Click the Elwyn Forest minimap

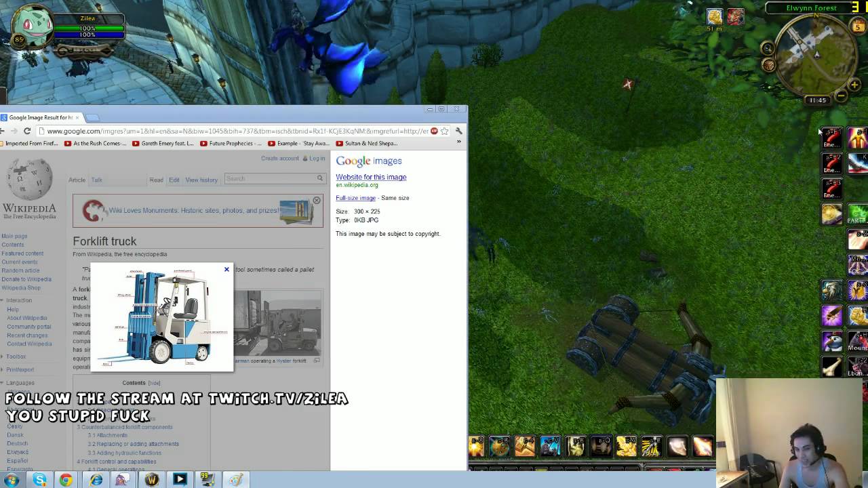816,55
